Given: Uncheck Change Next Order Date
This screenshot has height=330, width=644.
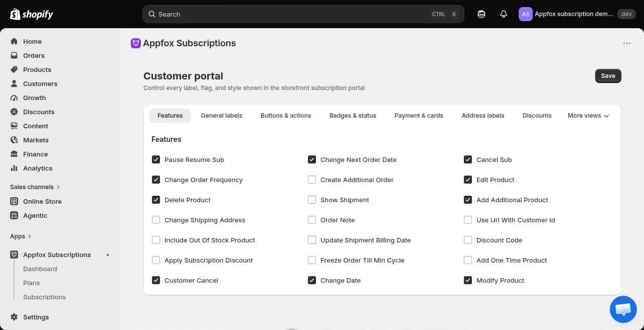Looking at the screenshot, I should tap(312, 159).
